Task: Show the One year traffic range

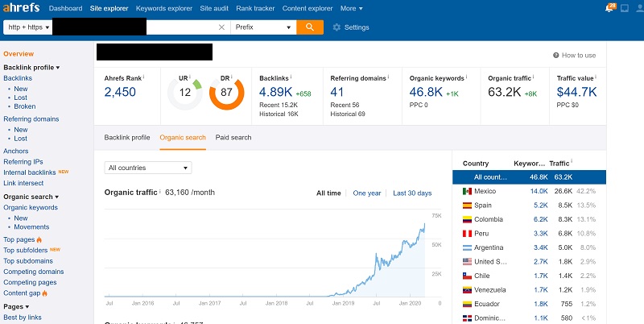Action: (x=367, y=193)
